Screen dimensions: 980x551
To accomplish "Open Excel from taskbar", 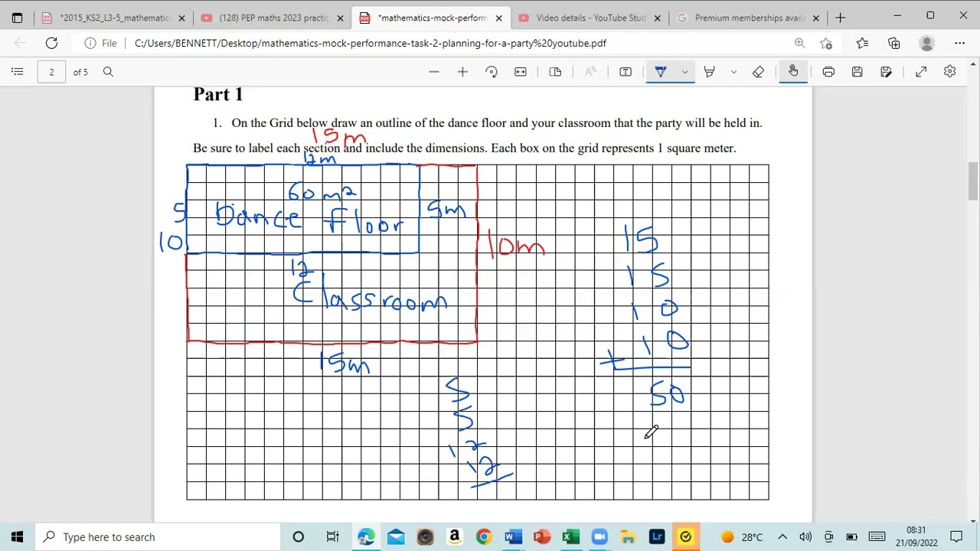I will [570, 536].
